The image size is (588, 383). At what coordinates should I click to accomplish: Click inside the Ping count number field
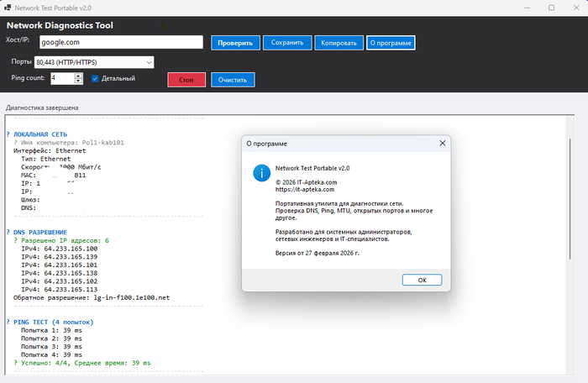tap(61, 78)
